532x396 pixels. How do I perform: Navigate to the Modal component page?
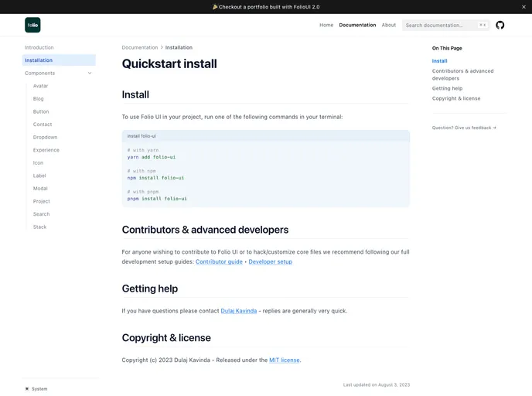40,188
